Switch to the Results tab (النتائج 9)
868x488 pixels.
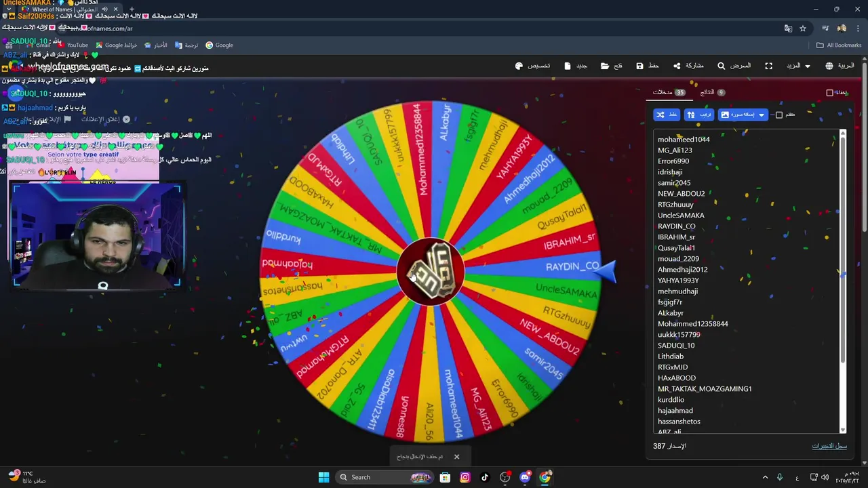tap(713, 92)
